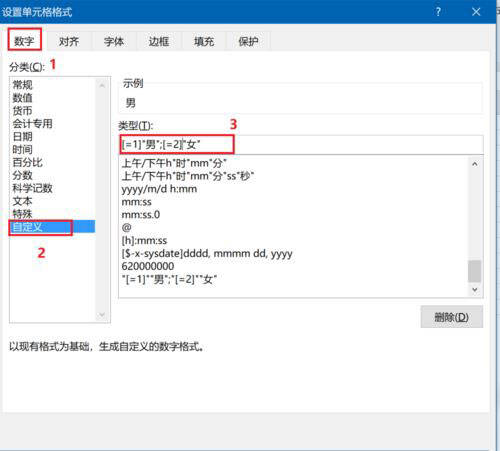Open the 保护 tab
500x451 pixels.
[248, 41]
